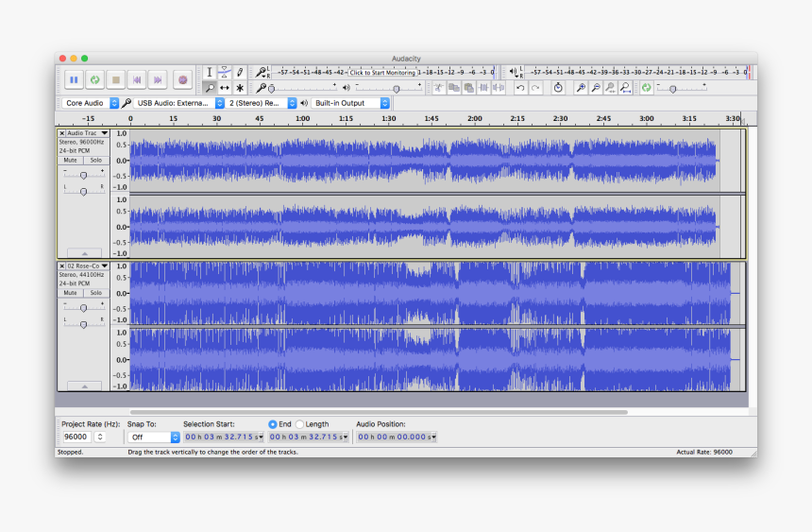Click the Record button
This screenshot has width=812, height=532.
click(182, 80)
